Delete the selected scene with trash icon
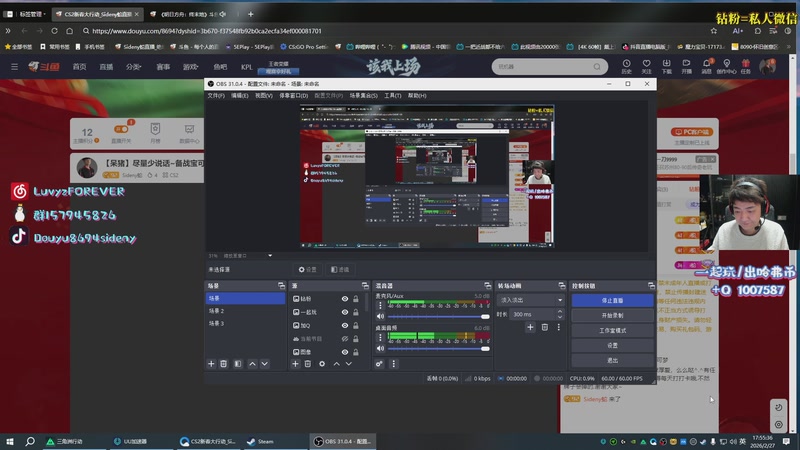The image size is (800, 450). (223, 364)
